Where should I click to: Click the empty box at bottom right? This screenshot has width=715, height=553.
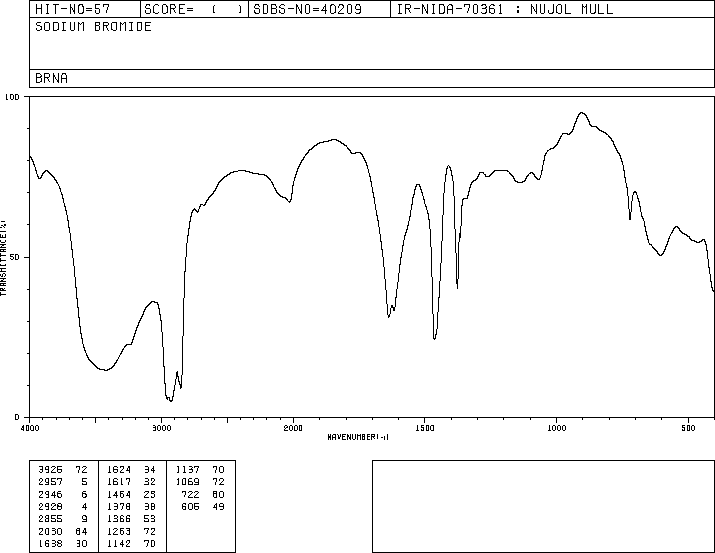(x=543, y=506)
